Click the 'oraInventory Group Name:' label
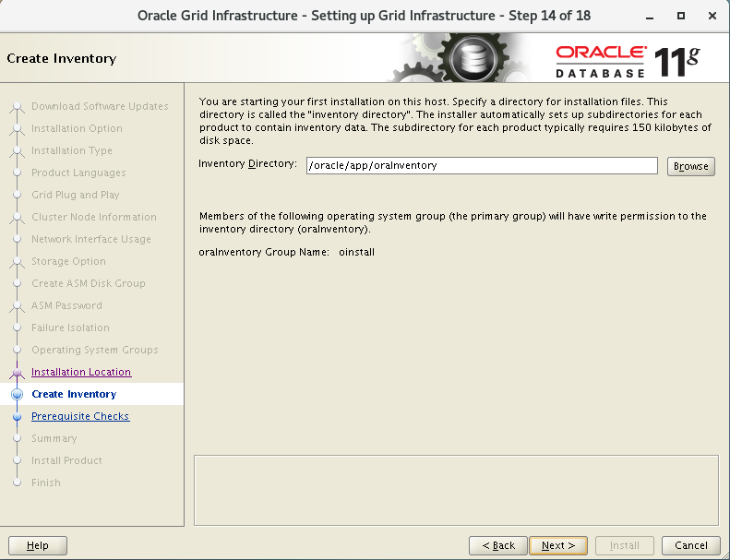Viewport: 730px width, 560px height. tap(264, 252)
